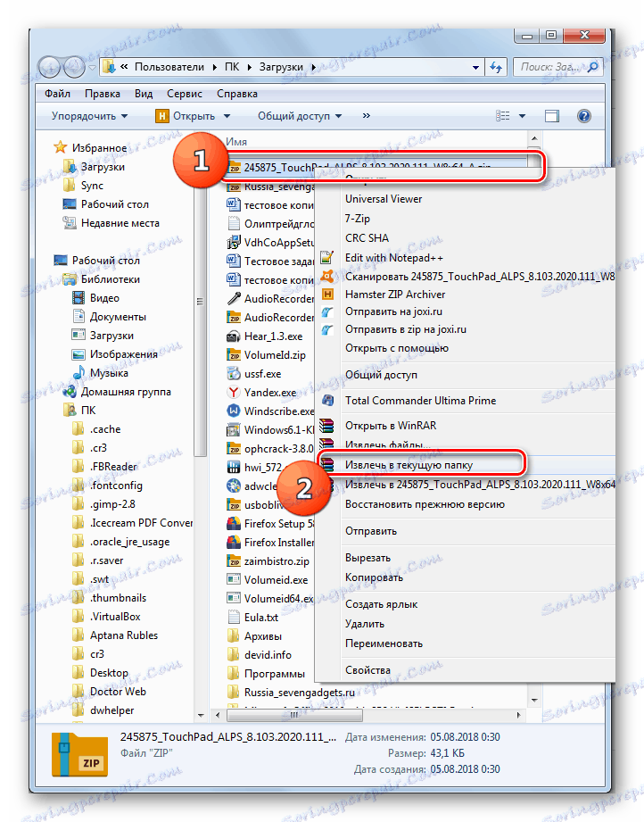Viewport: 644px width, 822px height.
Task: Click the Видео library film icon
Action: [x=78, y=298]
